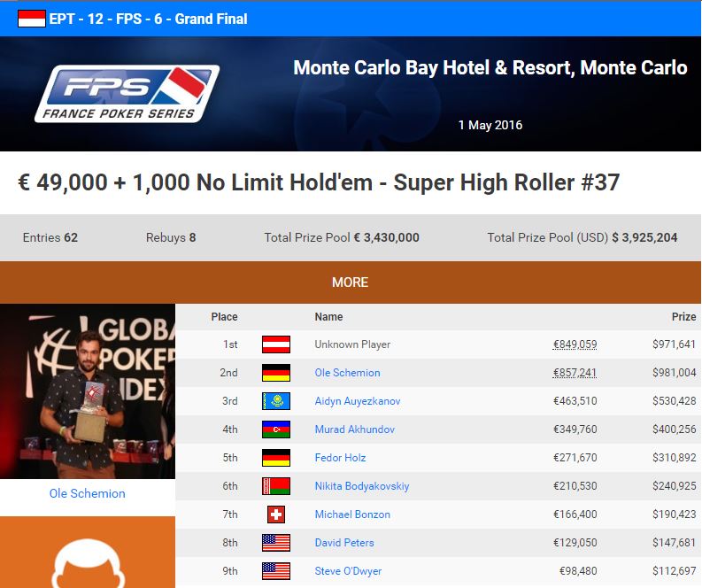702x588 pixels.
Task: Open Steve O'Dwyer's player page
Action: pos(348,571)
